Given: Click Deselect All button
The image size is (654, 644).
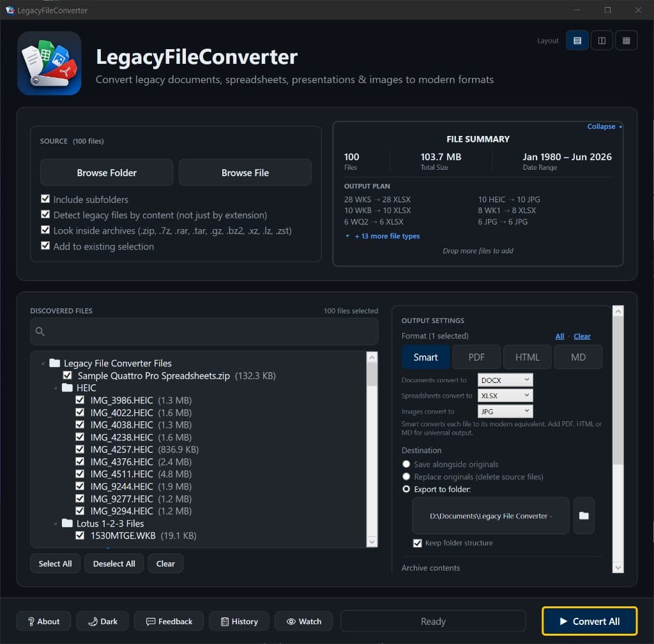Looking at the screenshot, I should 114,564.
